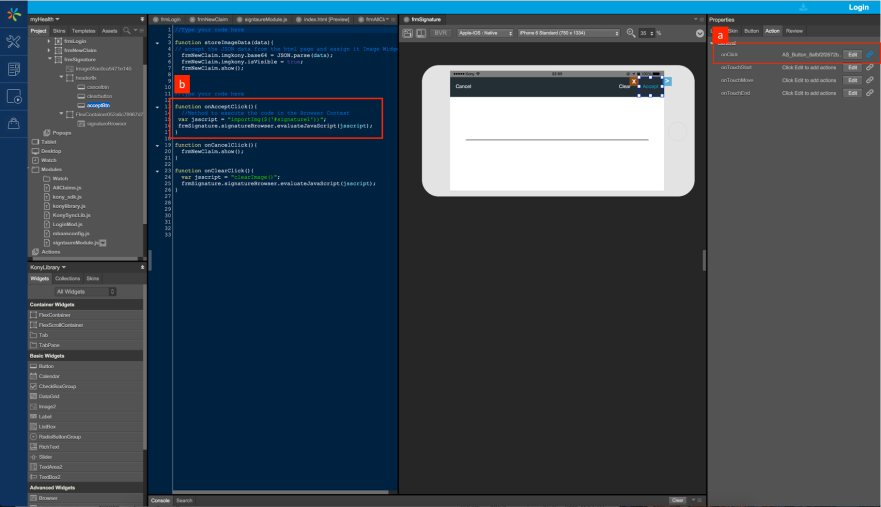Click Edit button for the onTouchStart action
Screen dimensions: 881x507
851,67
